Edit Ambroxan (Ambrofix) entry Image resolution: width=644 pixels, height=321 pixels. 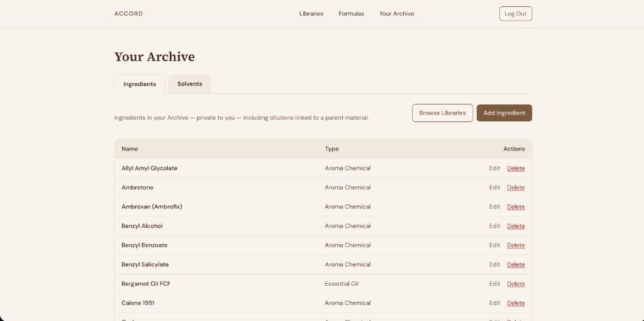click(494, 206)
